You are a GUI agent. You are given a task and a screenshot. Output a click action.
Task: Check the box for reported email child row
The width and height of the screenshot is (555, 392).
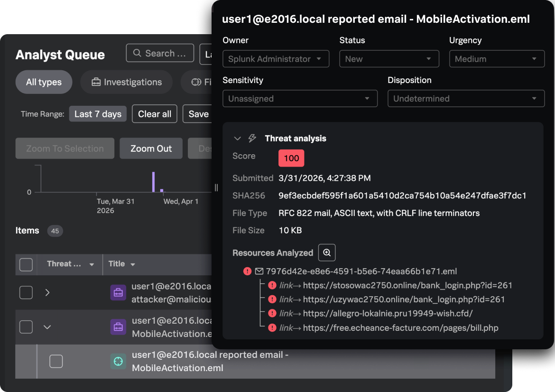point(56,361)
